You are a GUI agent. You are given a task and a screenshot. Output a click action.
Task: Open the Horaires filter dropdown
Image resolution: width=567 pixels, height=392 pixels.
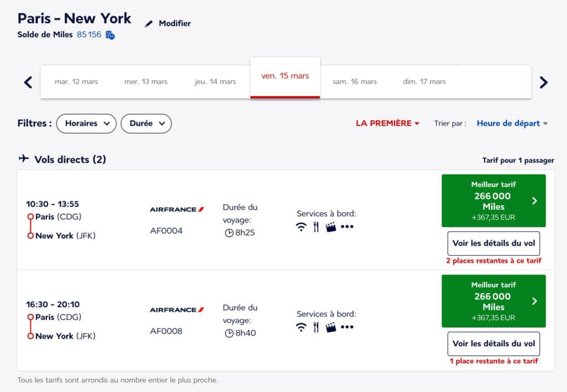86,123
